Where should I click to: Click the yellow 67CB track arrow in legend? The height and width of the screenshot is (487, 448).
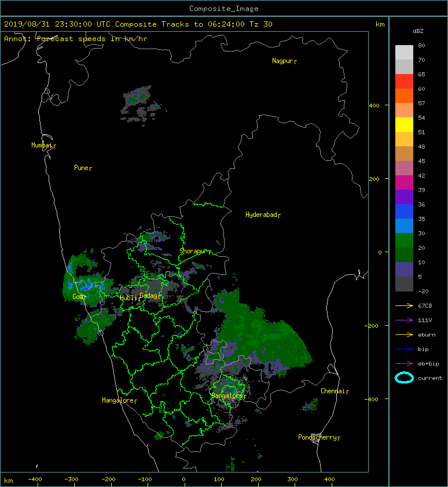(404, 306)
